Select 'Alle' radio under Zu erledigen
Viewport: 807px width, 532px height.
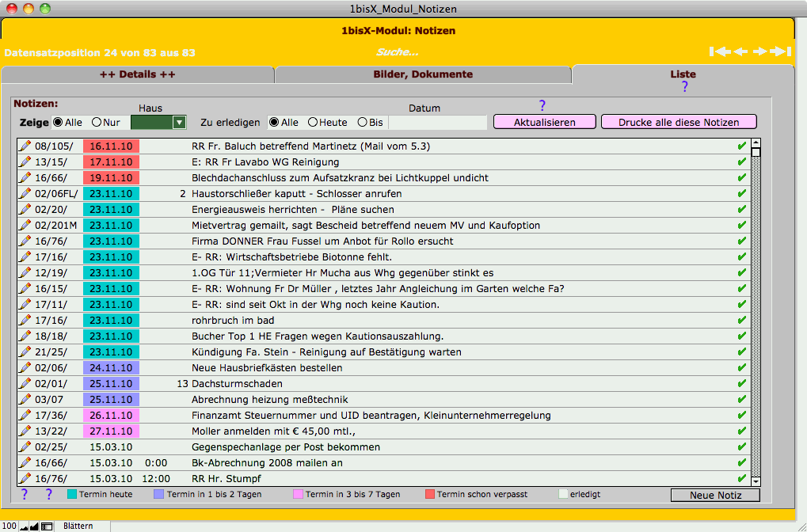click(274, 123)
